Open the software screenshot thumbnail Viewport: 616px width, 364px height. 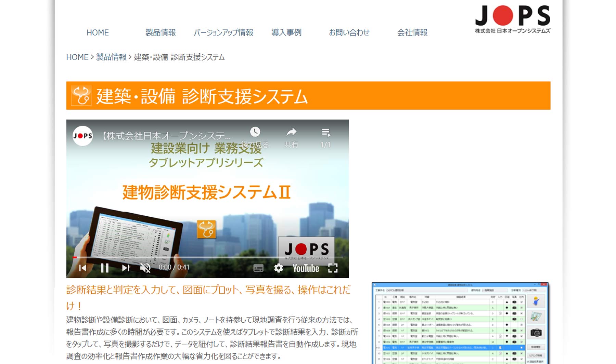[x=460, y=323]
